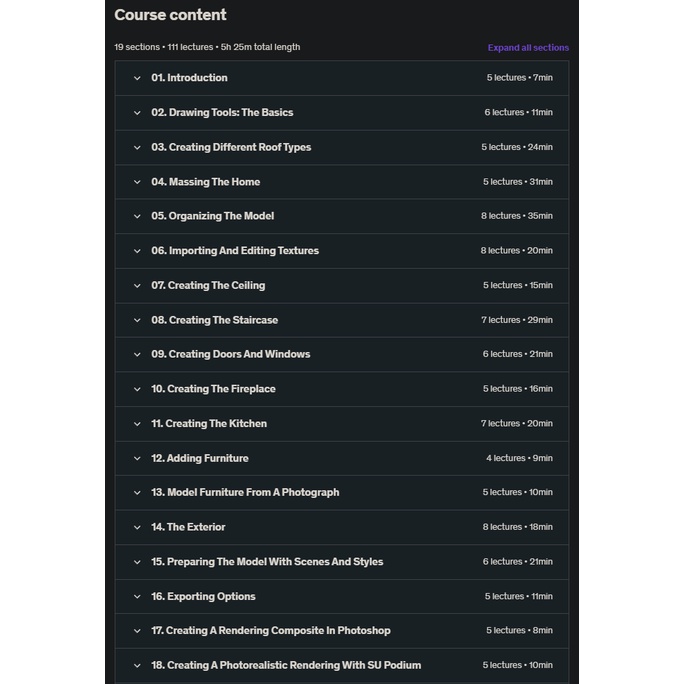Open the 04. Massing The Home section
Image resolution: width=684 pixels, height=684 pixels.
[x=205, y=182]
